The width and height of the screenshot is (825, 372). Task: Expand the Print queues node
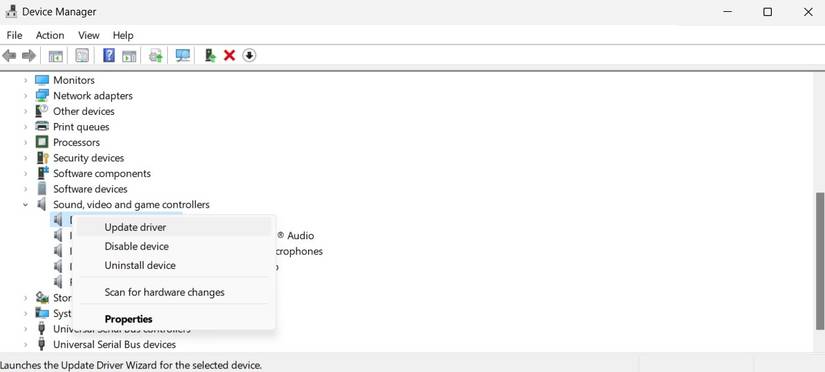coord(25,127)
